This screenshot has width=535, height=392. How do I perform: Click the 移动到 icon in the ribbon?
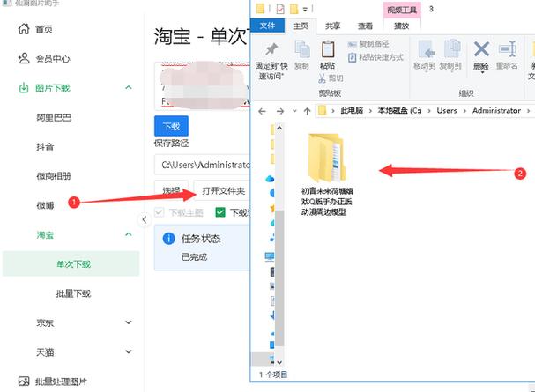tap(426, 49)
